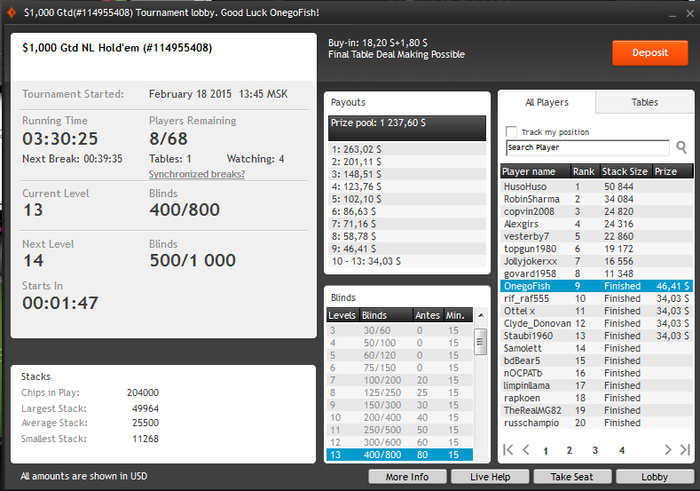700x491 pixels.
Task: Select player Clyde_Donovan row
Action: (x=596, y=323)
